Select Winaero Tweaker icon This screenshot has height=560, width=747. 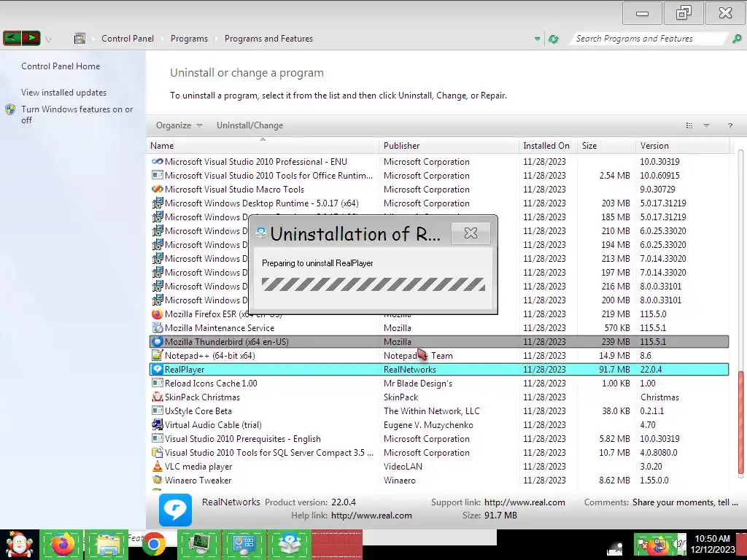(158, 480)
